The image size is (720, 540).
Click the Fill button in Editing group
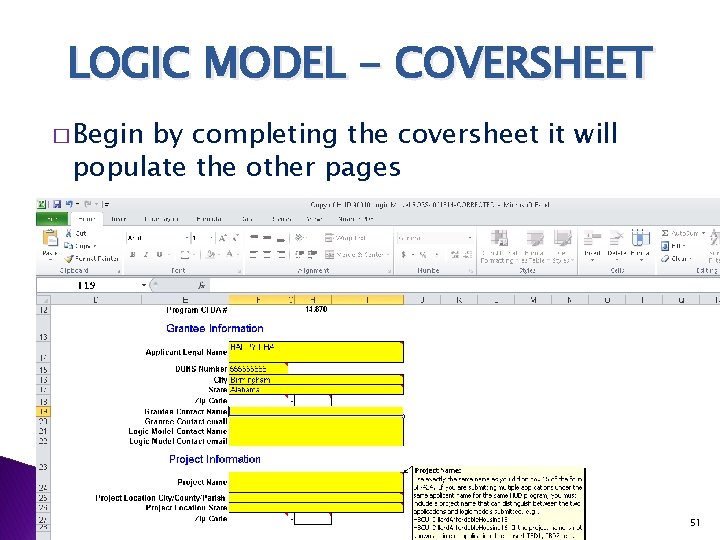(673, 246)
